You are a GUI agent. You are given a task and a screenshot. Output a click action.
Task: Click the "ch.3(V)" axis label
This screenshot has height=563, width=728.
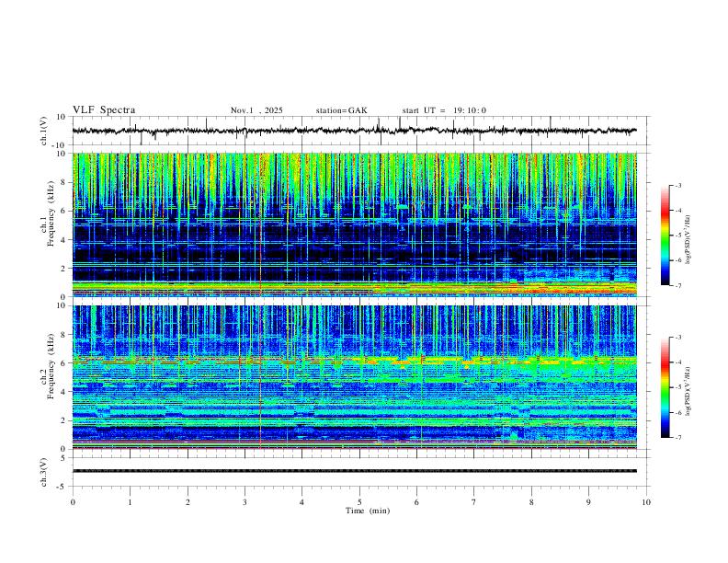point(44,473)
